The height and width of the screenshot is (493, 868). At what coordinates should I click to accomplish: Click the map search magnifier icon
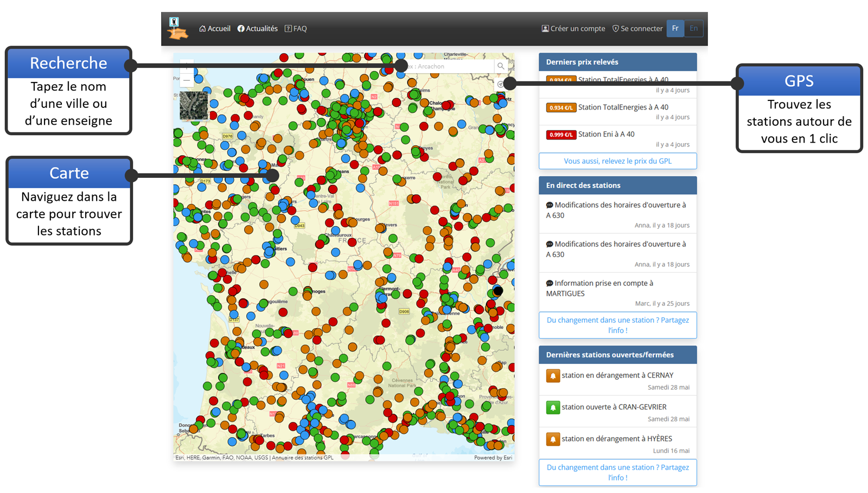501,66
